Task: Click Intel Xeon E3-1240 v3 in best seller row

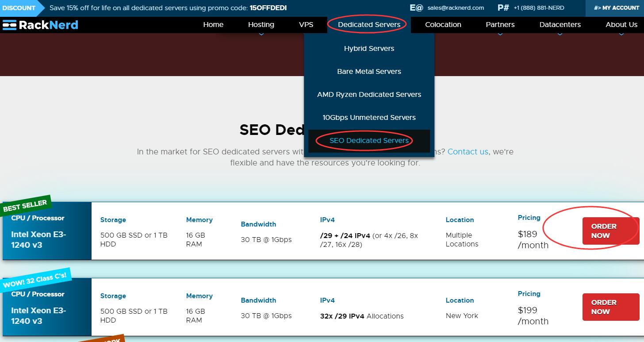Action: (x=38, y=239)
